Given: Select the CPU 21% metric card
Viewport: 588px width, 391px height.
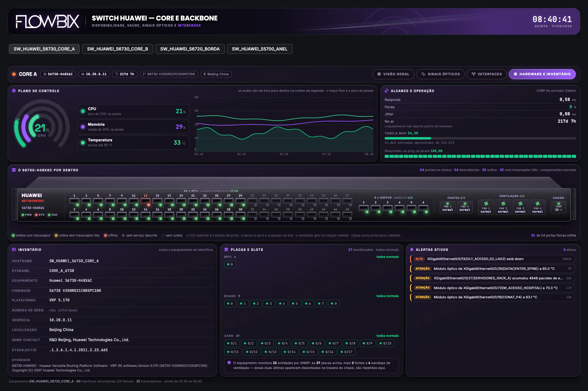Looking at the screenshot, I should pos(133,111).
